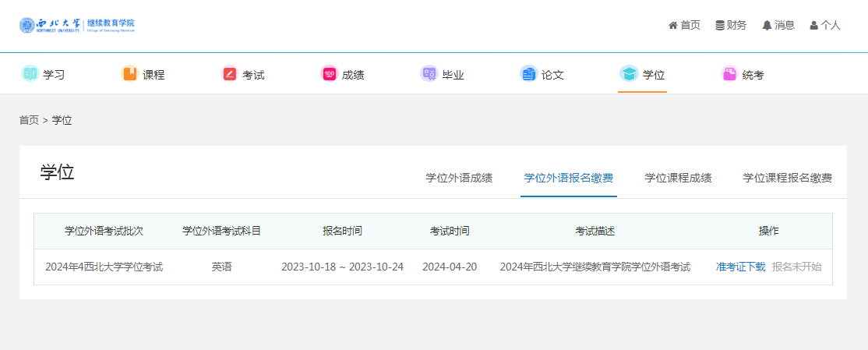Open 首页 home in top navigation
The image size is (868, 350).
(x=684, y=25)
